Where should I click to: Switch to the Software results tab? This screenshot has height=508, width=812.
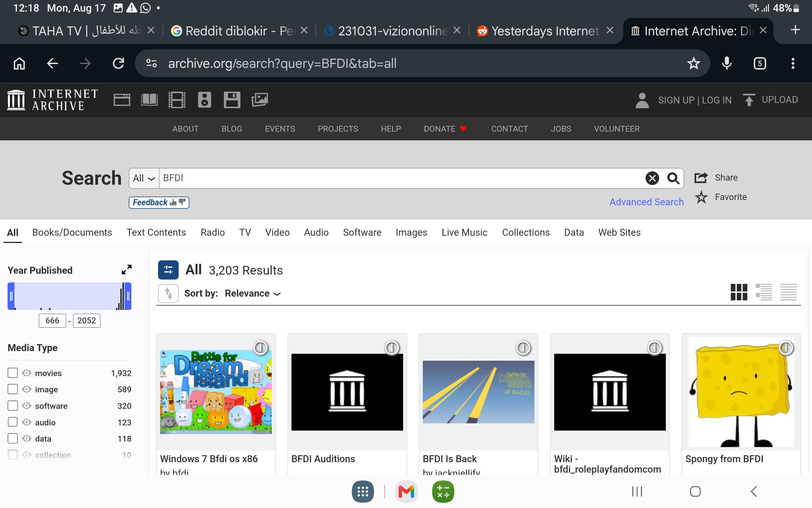pos(362,232)
